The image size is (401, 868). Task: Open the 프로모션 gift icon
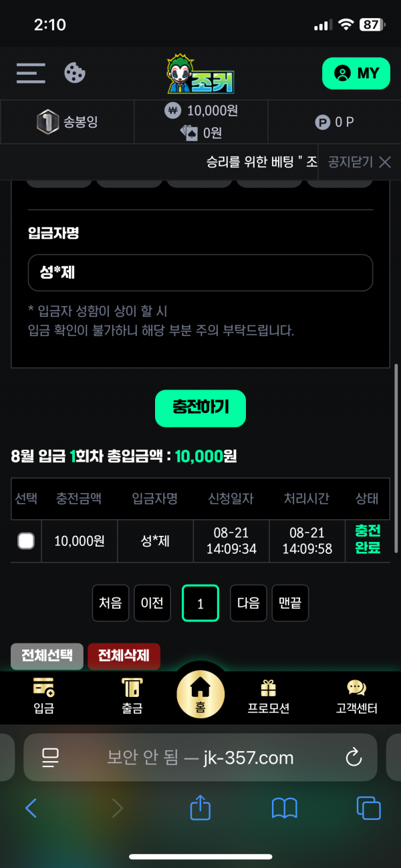(x=269, y=696)
